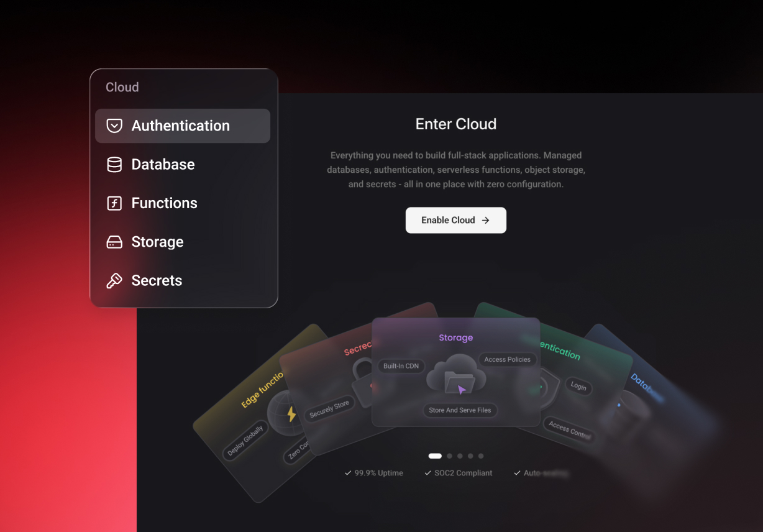This screenshot has height=532, width=763.
Task: Click the Cloud menu header label
Action: pyautogui.click(x=122, y=87)
